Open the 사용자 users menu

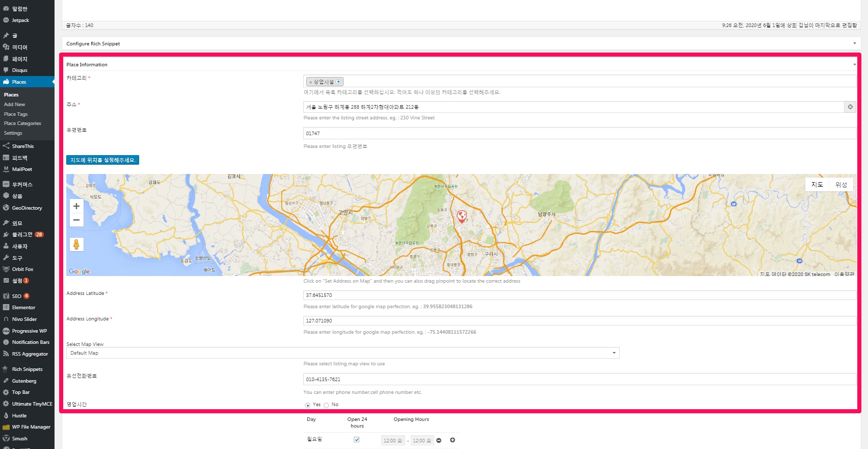[x=20, y=246]
